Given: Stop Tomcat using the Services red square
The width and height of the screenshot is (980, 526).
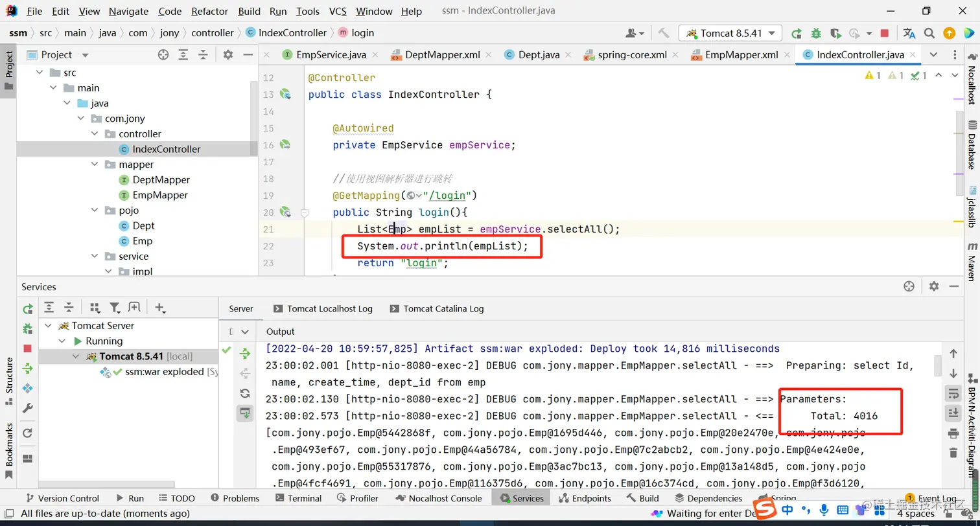Looking at the screenshot, I should tap(27, 349).
